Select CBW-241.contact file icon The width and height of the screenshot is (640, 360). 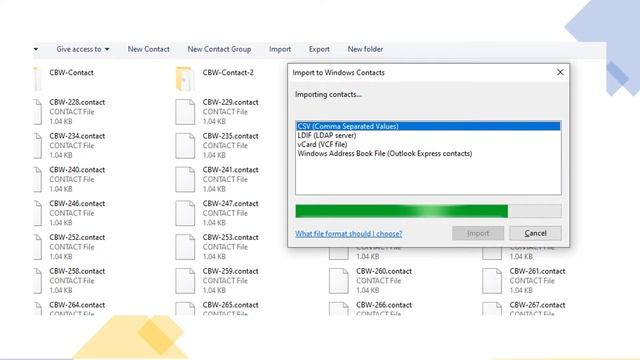[x=185, y=180]
